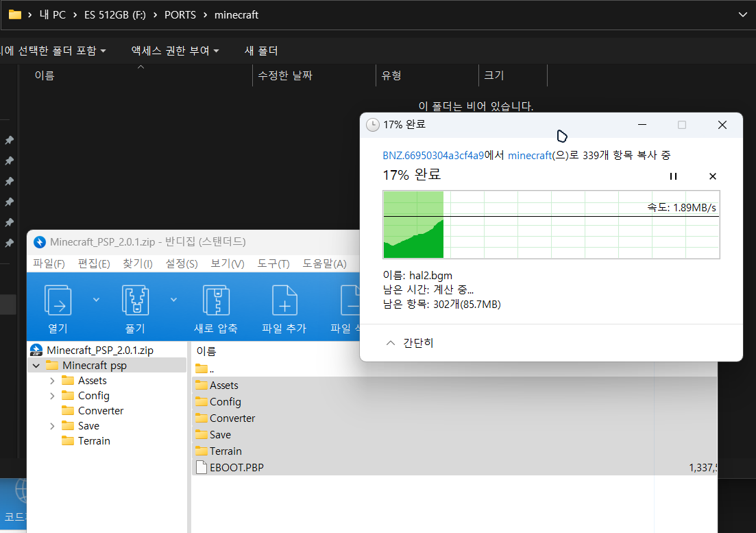
Task: Minimize the copy progress dialog
Action: (642, 125)
